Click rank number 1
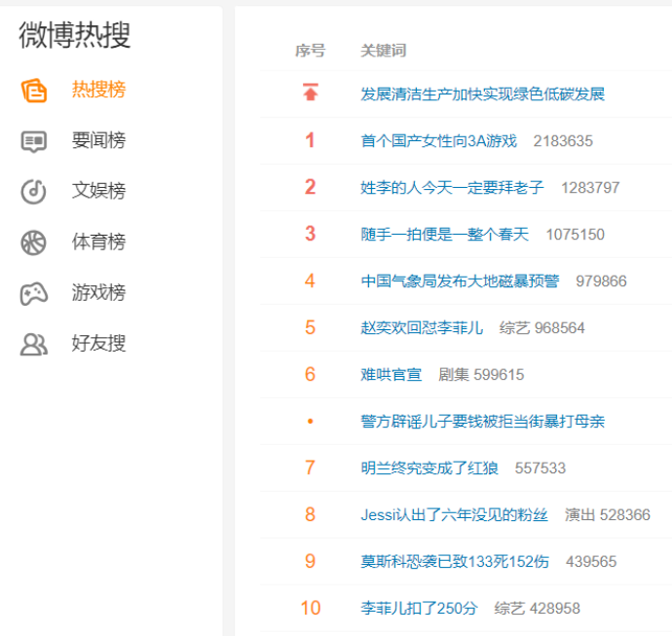Screen dimensions: 672x636 [310, 140]
